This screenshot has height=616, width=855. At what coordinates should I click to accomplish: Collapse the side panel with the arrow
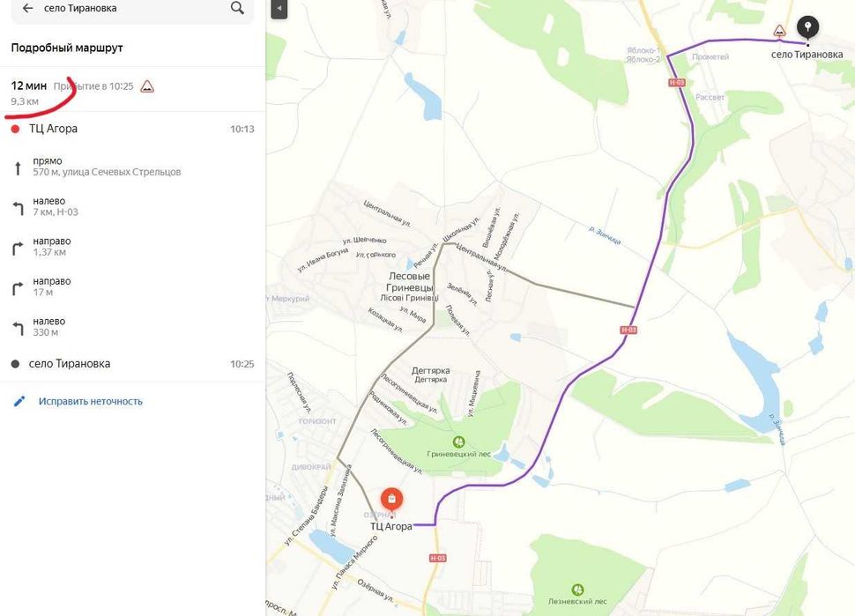point(279,9)
